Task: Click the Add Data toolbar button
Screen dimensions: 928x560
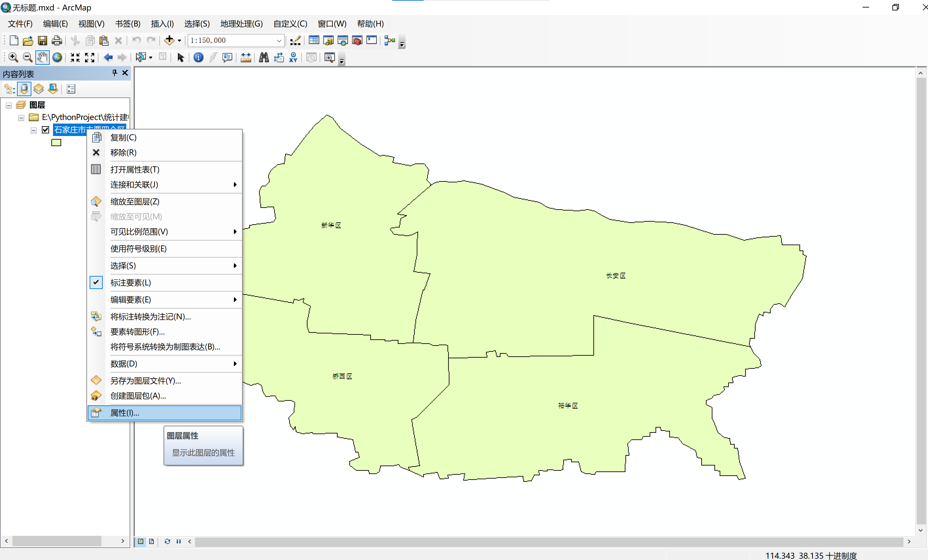Action: (x=169, y=40)
